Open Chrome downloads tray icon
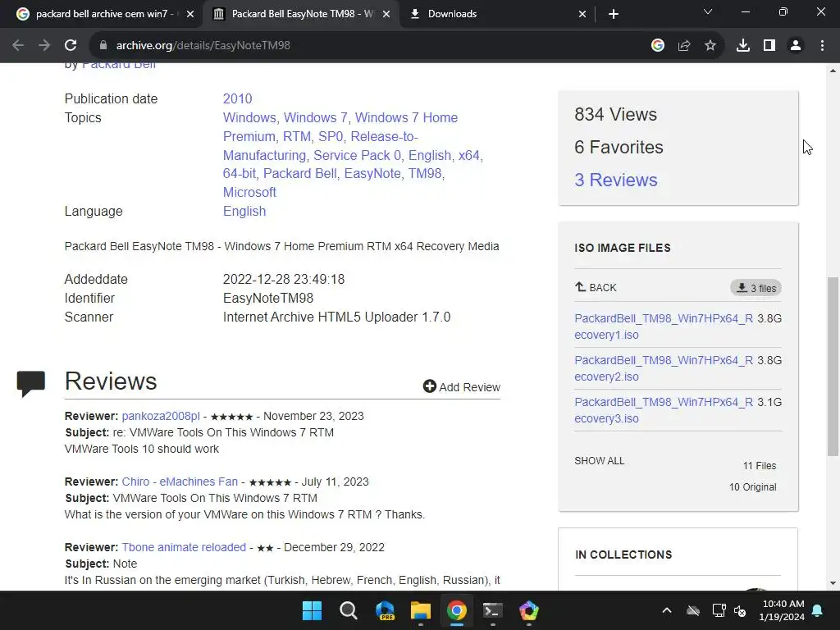The width and height of the screenshot is (840, 630). (x=743, y=46)
